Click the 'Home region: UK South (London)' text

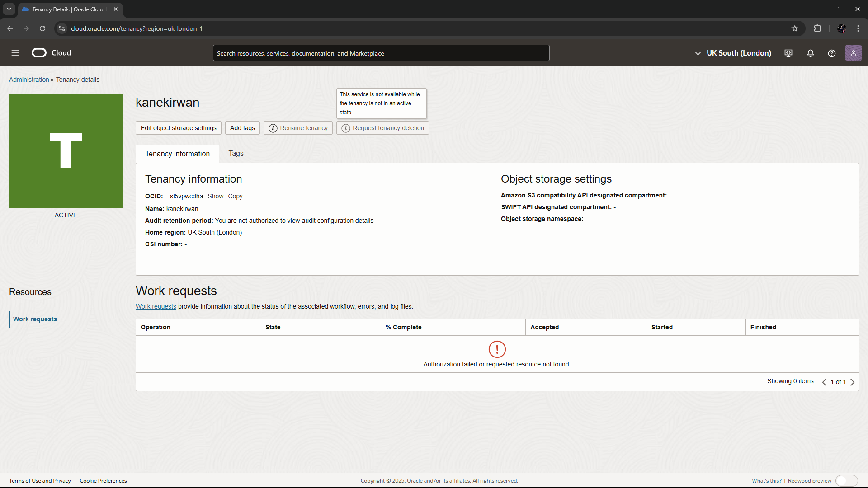click(x=193, y=232)
